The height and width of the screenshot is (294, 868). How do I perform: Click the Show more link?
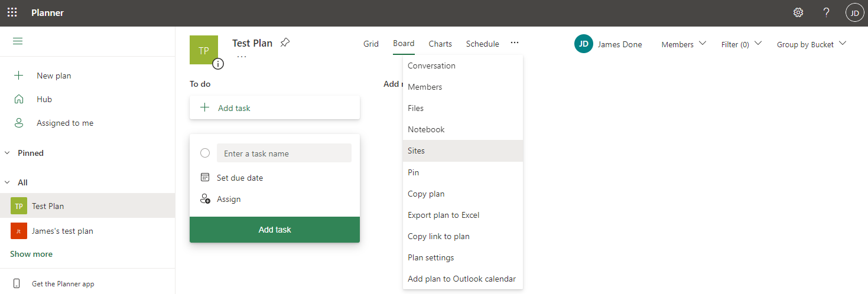pos(31,254)
